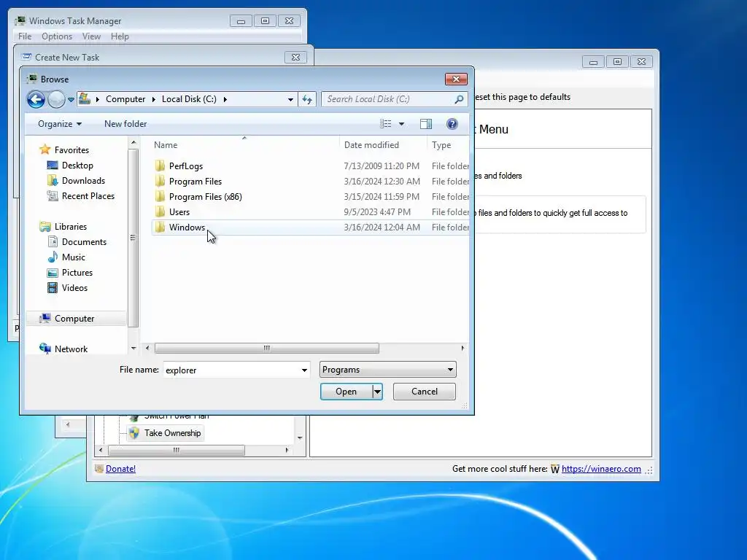The height and width of the screenshot is (560, 747).
Task: Select the Program Files folder icon
Action: coord(160,182)
